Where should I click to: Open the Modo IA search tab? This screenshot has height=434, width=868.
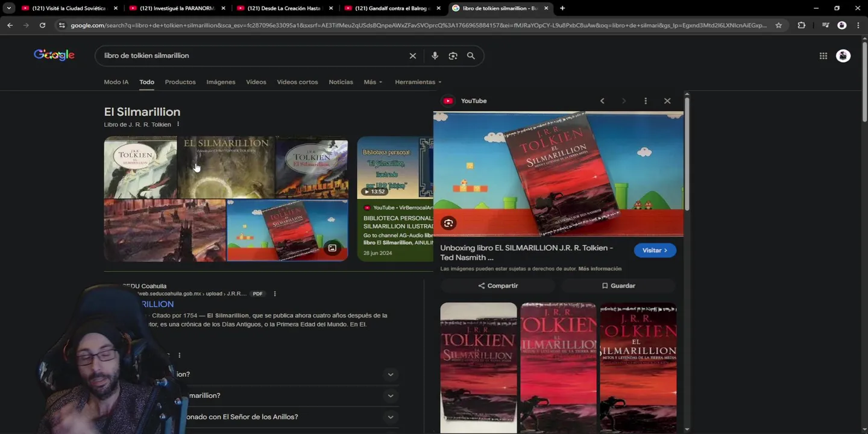116,82
